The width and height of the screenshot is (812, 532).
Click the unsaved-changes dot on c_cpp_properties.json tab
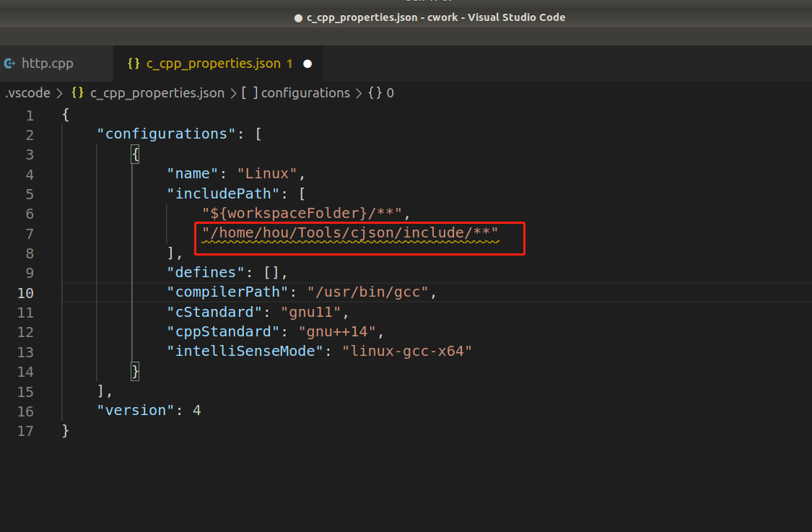(307, 64)
